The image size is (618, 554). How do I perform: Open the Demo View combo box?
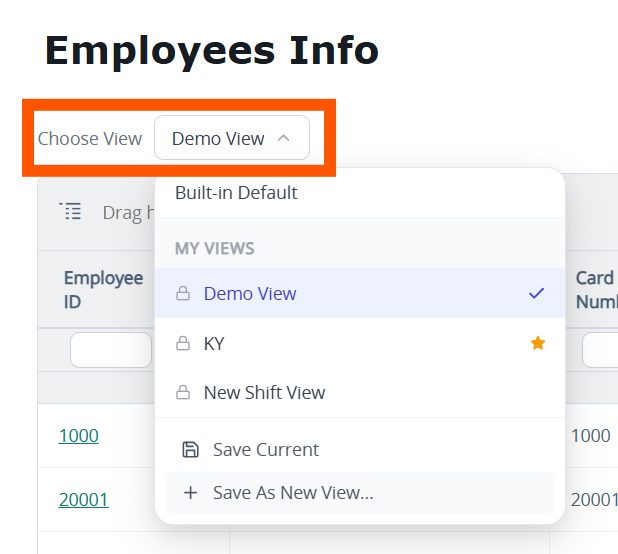point(232,138)
